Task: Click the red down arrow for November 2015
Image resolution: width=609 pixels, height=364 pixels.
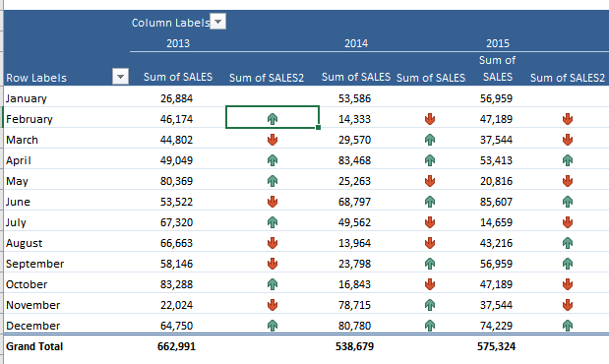Action: tap(568, 305)
